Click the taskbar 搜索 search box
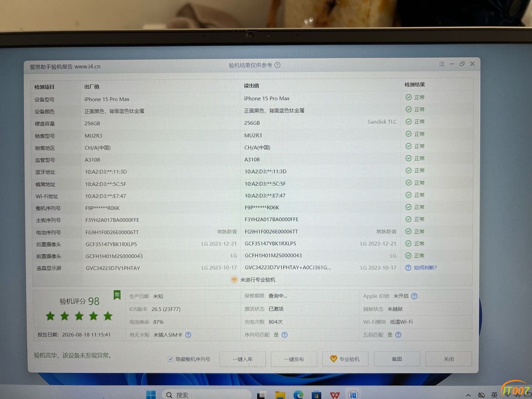The width and height of the screenshot is (532, 399). pos(207,395)
